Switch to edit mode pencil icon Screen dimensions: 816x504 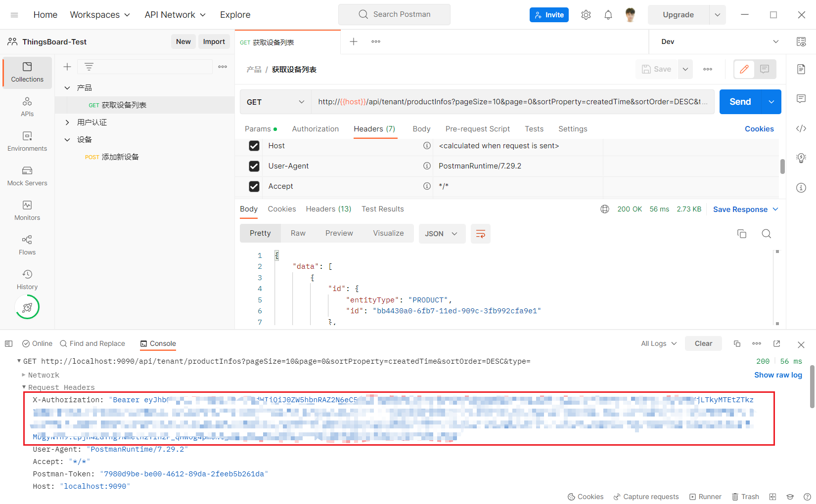[x=744, y=69]
